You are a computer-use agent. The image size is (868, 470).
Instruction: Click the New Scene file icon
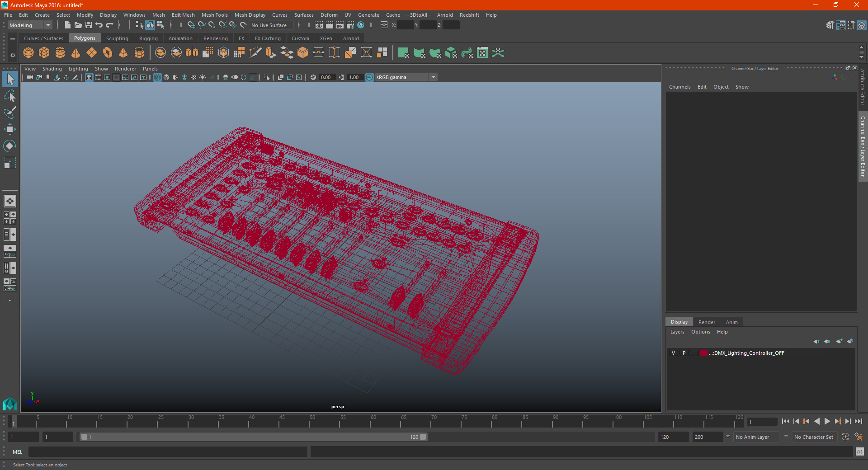coord(68,25)
